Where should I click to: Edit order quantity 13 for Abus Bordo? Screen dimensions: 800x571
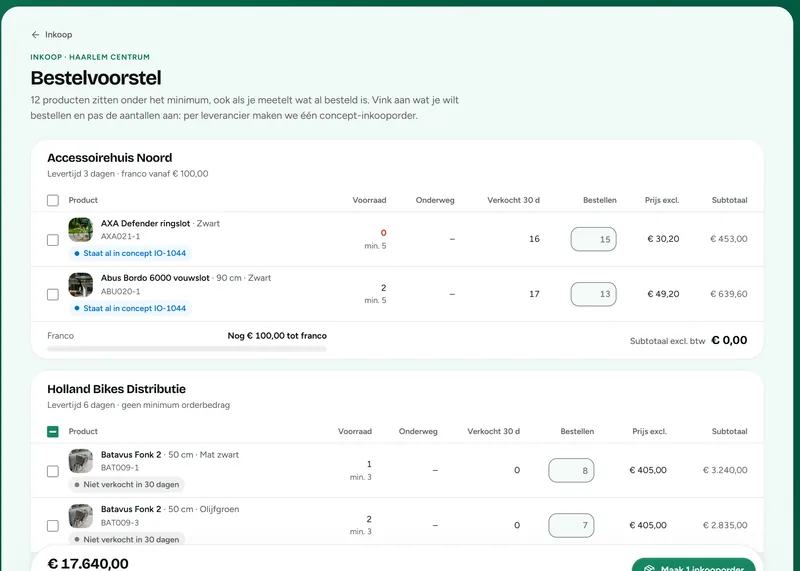[x=593, y=294]
